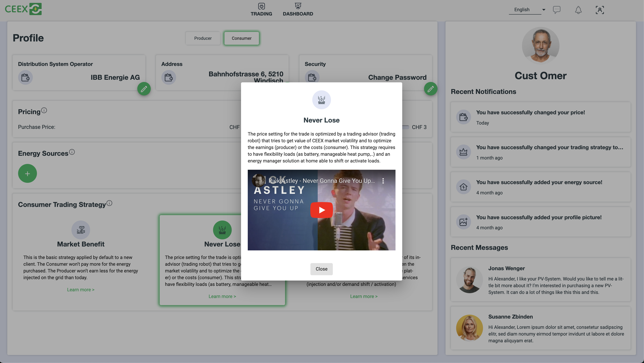Open the YouTube video options menu
This screenshot has width=644, height=363.
(383, 181)
